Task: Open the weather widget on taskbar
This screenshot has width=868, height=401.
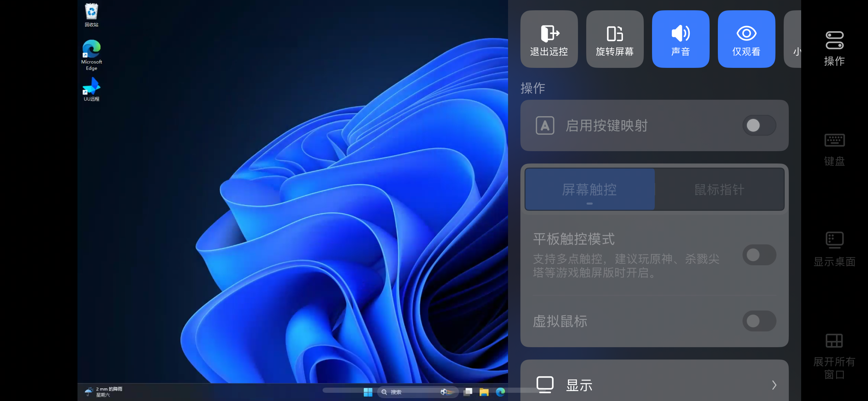Action: pyautogui.click(x=104, y=392)
